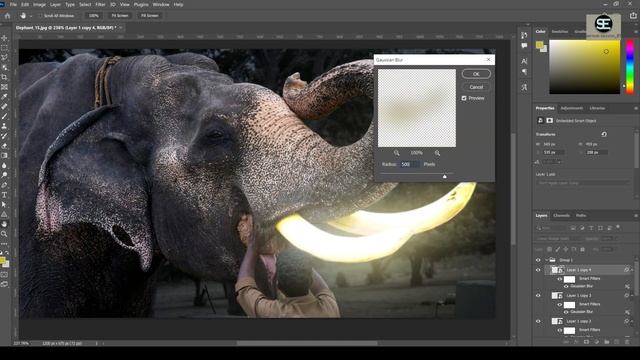Select the Gradient tool
The width and height of the screenshot is (640, 360).
click(4, 156)
